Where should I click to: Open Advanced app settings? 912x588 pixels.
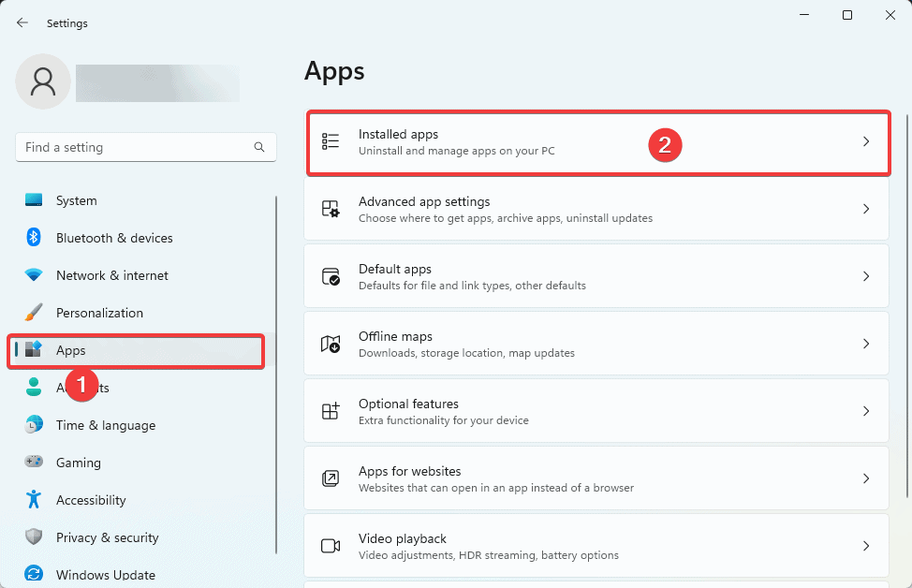(596, 209)
